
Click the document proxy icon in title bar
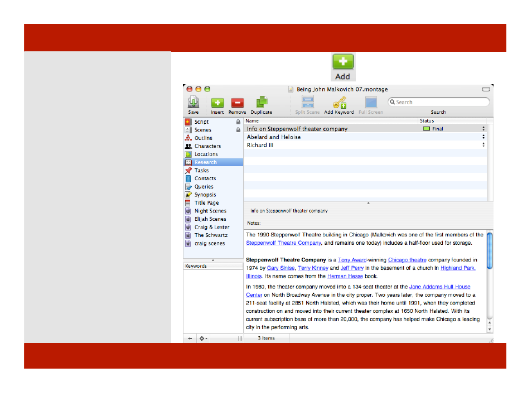[291, 89]
